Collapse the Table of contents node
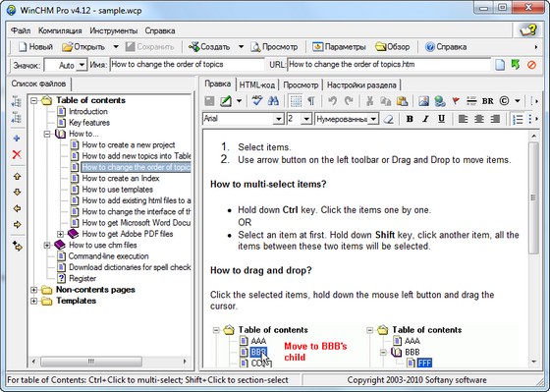 (33, 101)
